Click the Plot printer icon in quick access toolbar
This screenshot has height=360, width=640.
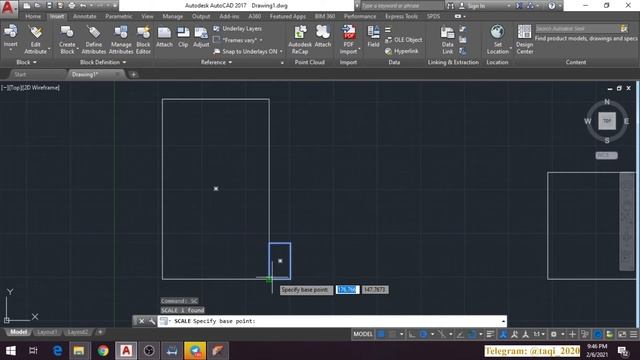click(72, 6)
